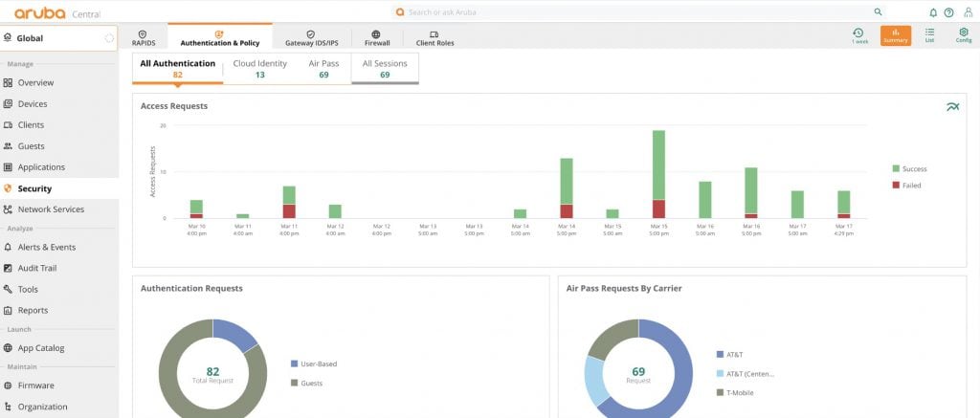Select the Summary view button
The height and width of the screenshot is (418, 980).
tap(896, 35)
